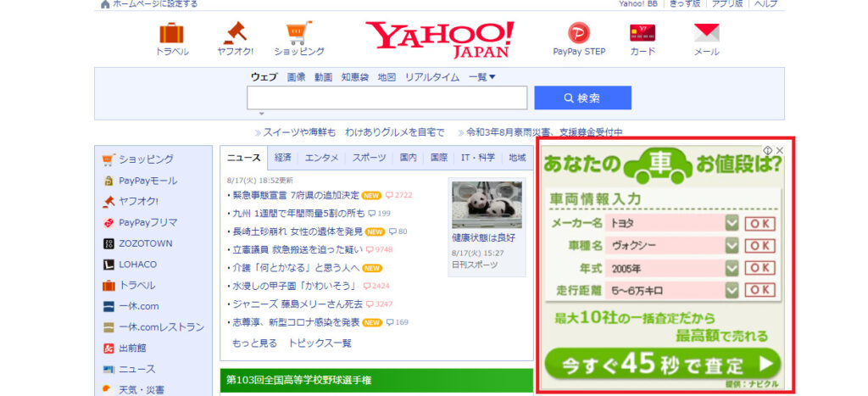Image resolution: width=868 pixels, height=396 pixels.
Task: Click OK next to メーカー名
Action: (x=759, y=224)
